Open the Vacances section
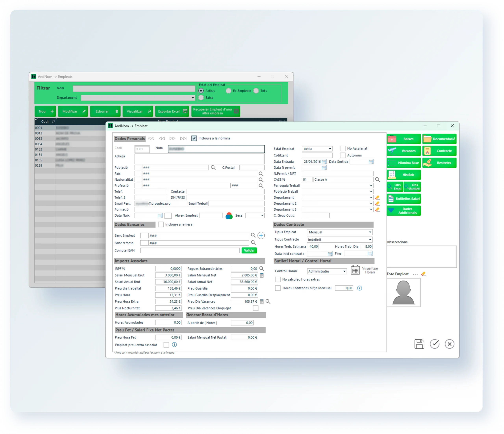 click(x=404, y=151)
